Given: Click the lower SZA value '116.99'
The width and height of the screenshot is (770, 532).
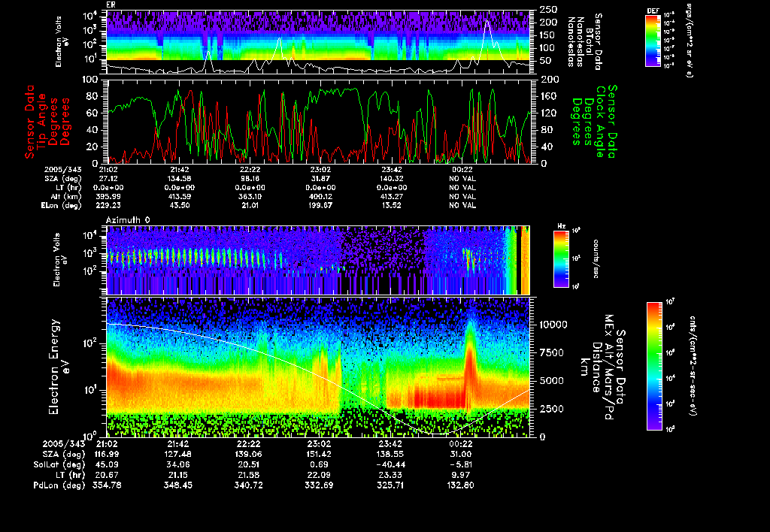Looking at the screenshot, I should 107,455.
